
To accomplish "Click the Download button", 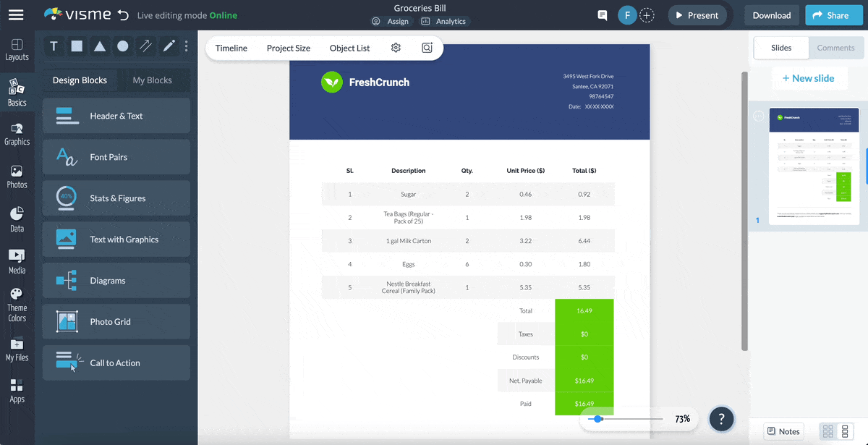I will pyautogui.click(x=771, y=15).
